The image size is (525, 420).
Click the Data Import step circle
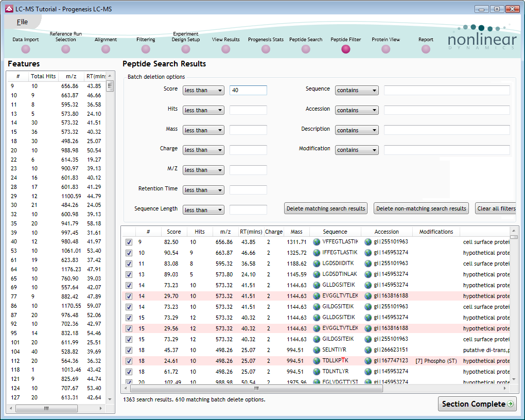[x=25, y=49]
